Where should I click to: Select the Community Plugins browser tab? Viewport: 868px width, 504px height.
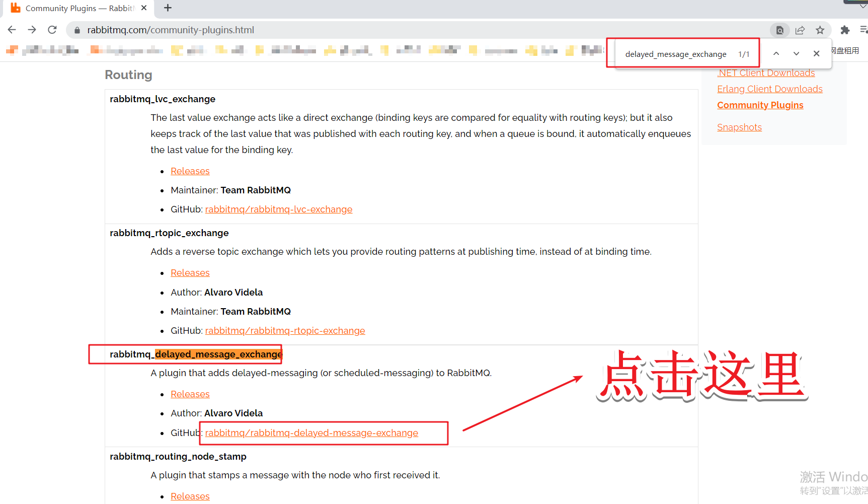click(79, 9)
